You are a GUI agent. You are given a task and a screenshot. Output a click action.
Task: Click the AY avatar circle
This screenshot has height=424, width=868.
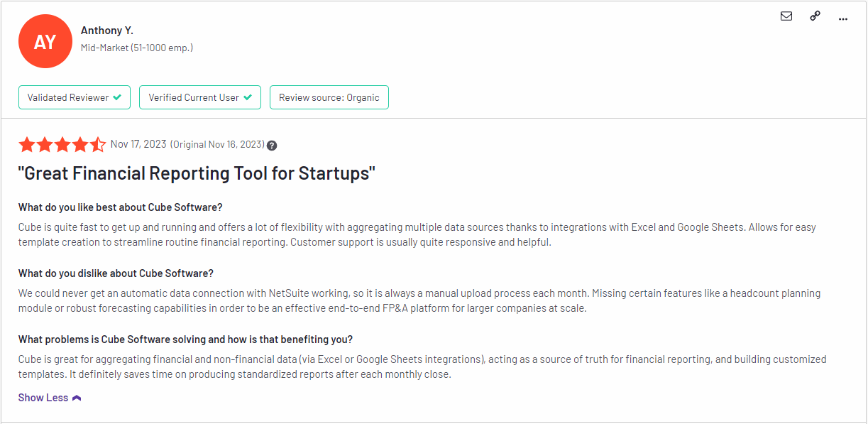pos(45,42)
